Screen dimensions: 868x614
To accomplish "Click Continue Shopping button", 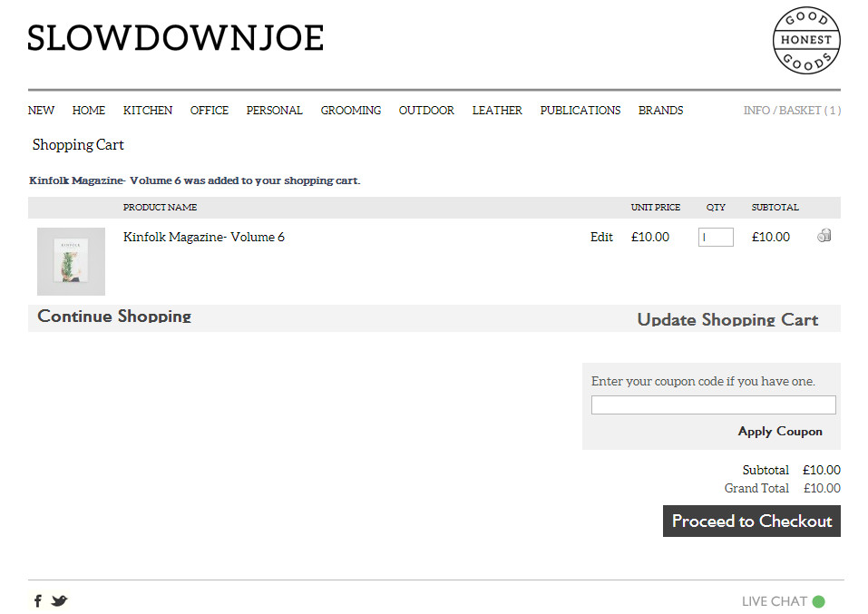I will (114, 317).
